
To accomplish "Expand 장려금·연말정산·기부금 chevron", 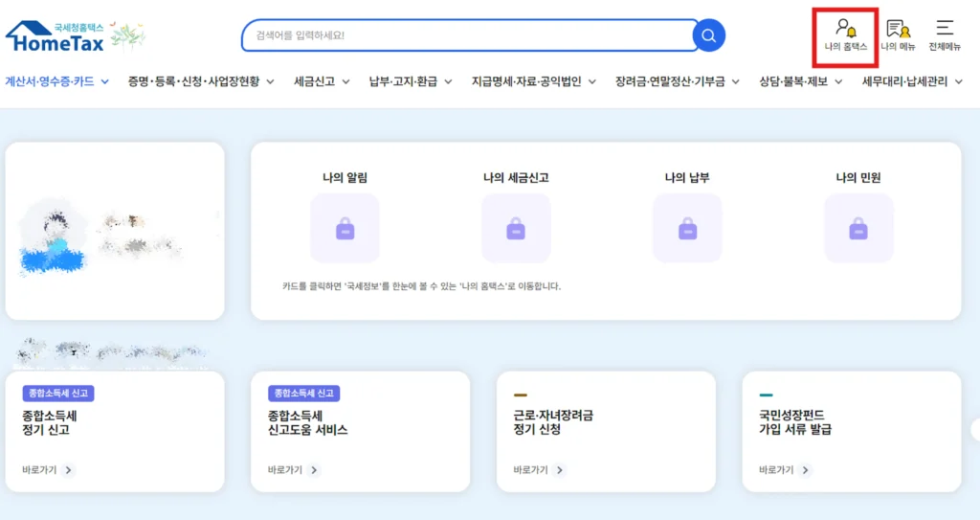I will (x=736, y=82).
